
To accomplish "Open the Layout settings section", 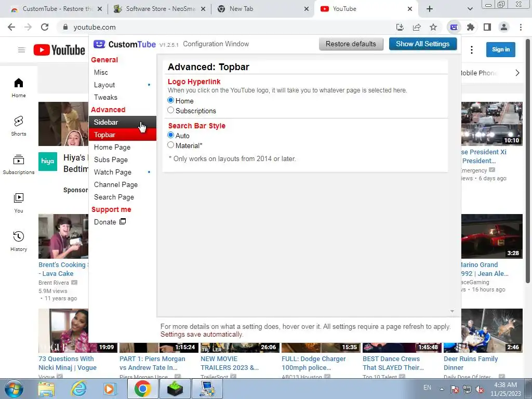I will pos(123,85).
